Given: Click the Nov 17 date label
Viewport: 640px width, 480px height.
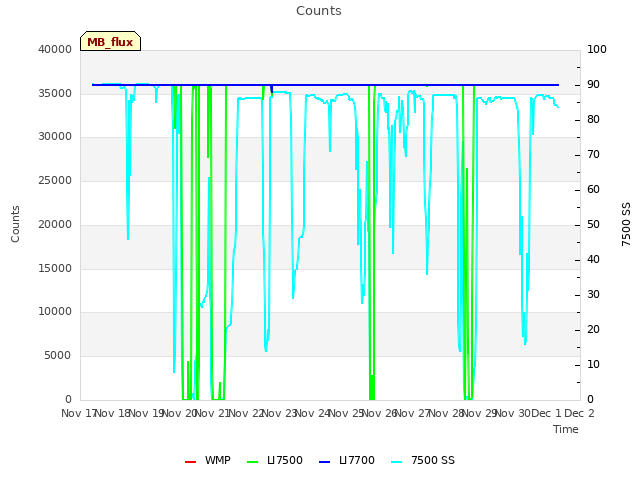Looking at the screenshot, I should coord(78,413).
